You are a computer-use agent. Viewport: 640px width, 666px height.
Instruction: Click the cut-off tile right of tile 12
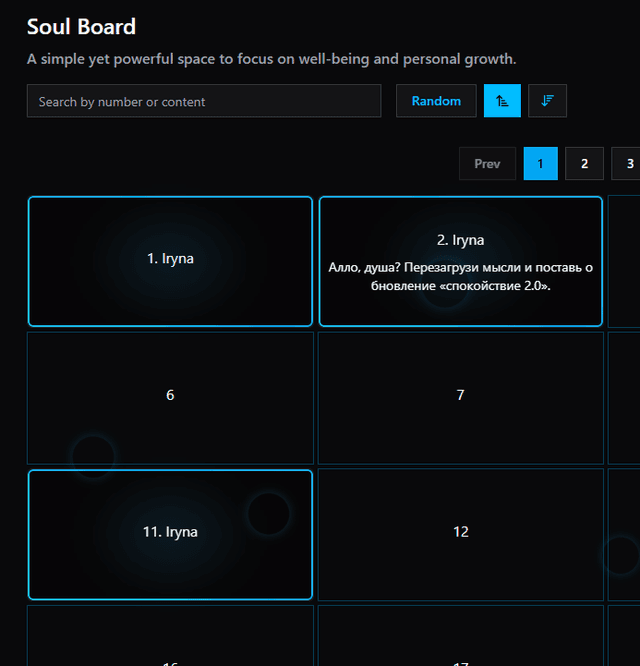625,534
